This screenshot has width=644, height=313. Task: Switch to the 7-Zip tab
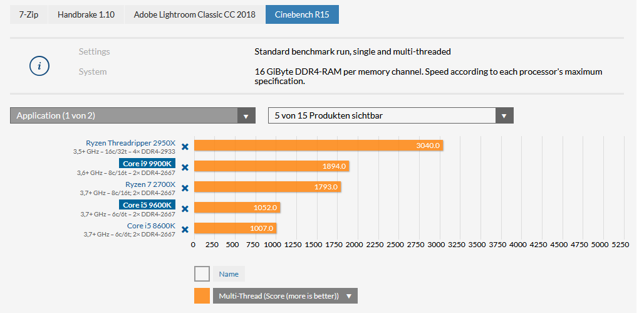point(29,14)
